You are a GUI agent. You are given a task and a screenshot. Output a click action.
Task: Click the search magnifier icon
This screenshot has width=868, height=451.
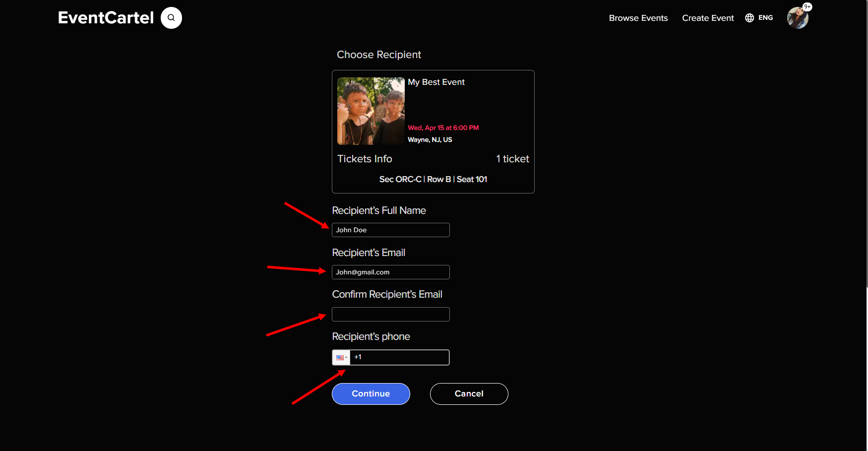point(171,18)
